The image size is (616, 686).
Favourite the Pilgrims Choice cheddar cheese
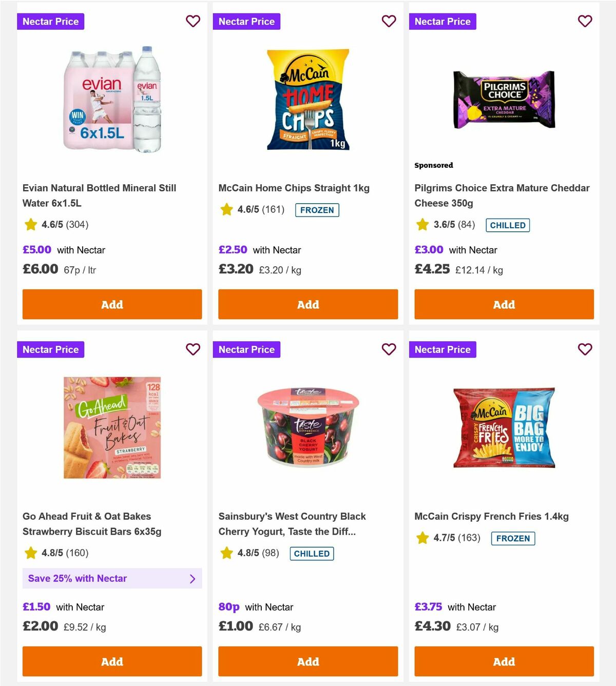585,21
